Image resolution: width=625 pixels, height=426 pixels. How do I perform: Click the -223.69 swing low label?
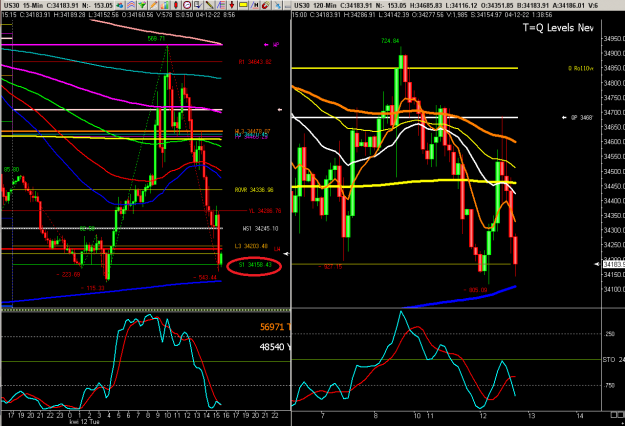(x=68, y=275)
